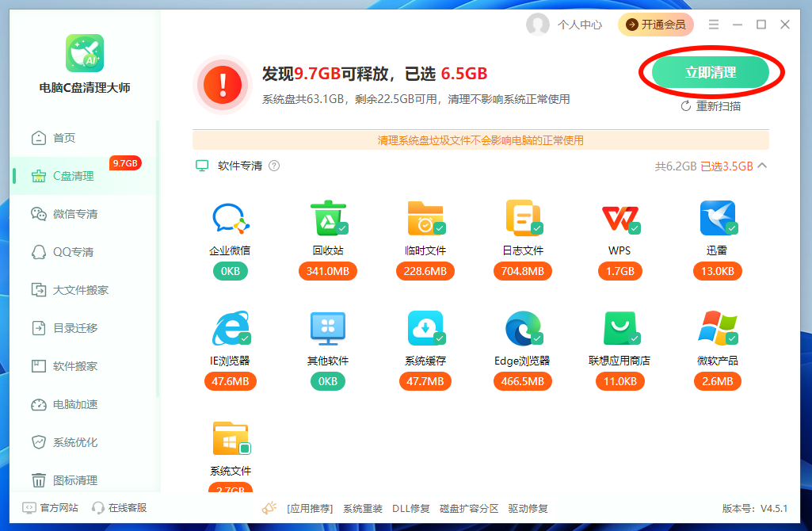This screenshot has height=531, width=812.
Task: Click the 立即清理 button
Action: (x=711, y=73)
